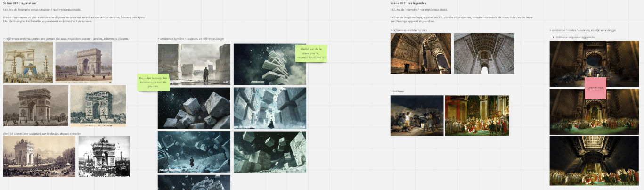The height and width of the screenshot is (190, 644).
Task: Click the caption '(fin 19è s. avec une sculpture'
Action: [41, 134]
